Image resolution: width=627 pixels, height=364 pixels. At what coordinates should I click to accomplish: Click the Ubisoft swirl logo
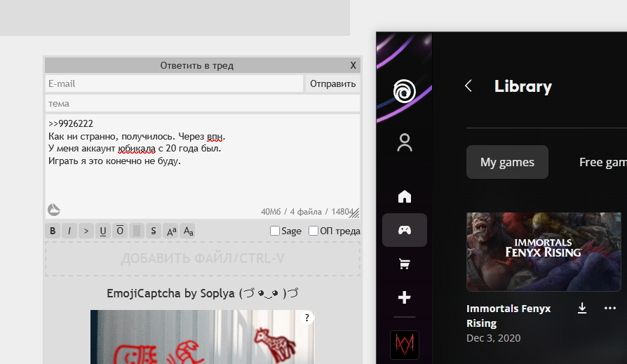click(x=404, y=91)
